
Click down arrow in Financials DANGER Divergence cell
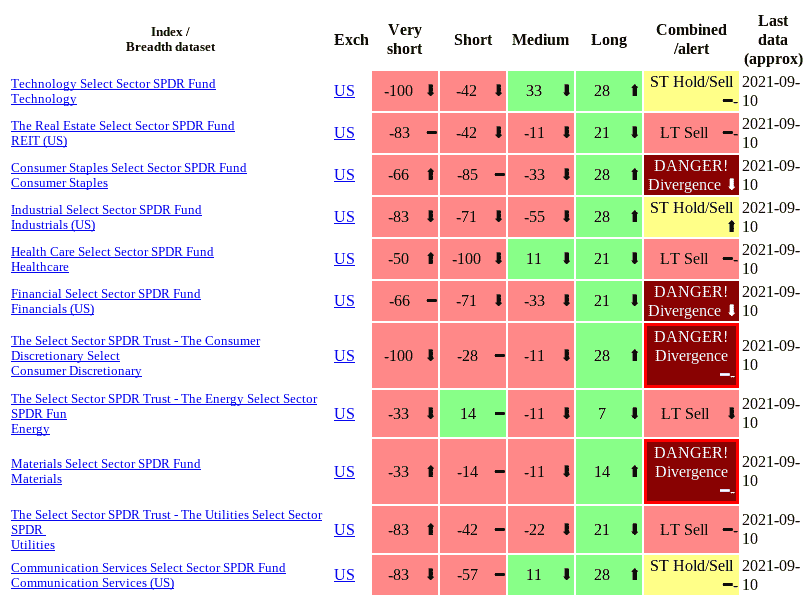[731, 310]
